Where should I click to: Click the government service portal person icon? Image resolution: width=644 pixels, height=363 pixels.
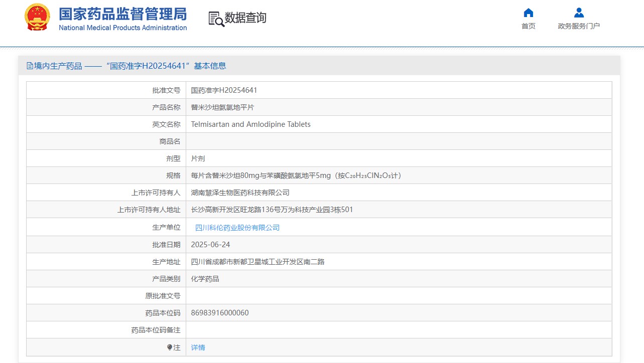coord(579,13)
